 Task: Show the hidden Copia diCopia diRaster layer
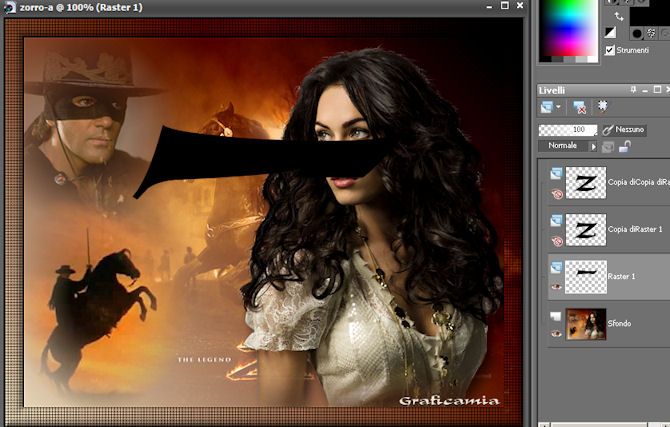pyautogui.click(x=557, y=194)
